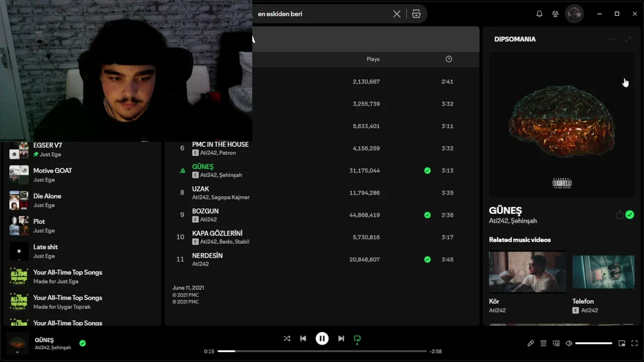Open the Friend Activity icon
644x362 pixels.
coord(555,14)
